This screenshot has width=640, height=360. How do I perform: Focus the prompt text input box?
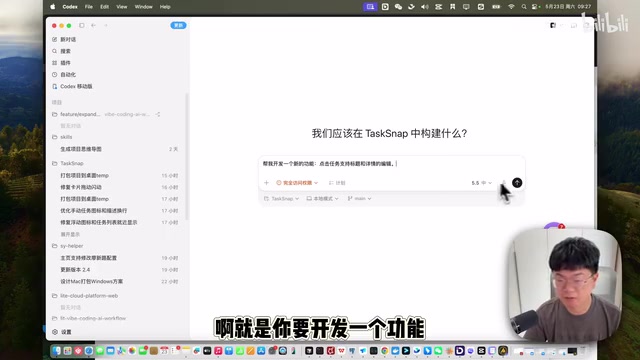point(391,164)
